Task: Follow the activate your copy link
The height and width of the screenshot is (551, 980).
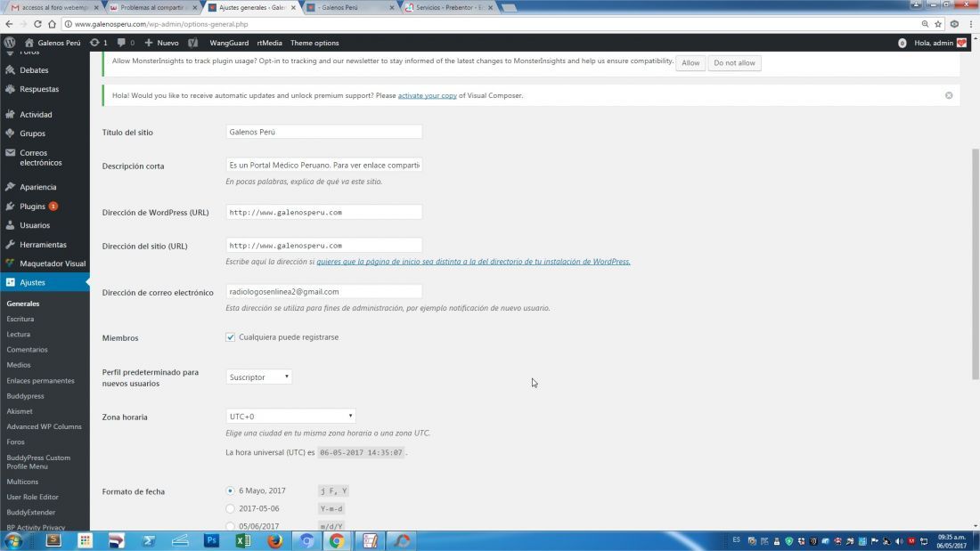Action: [427, 95]
